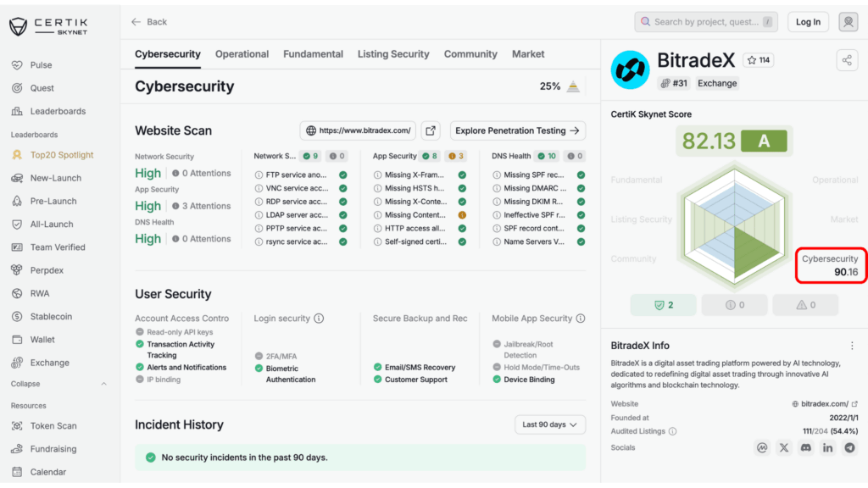
Task: Click the Log In button
Action: pos(808,22)
